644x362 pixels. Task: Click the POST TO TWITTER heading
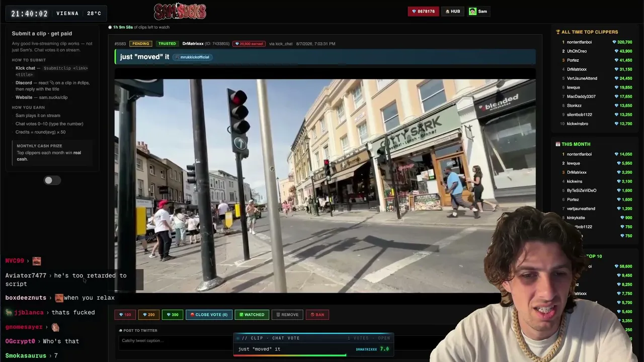point(140,330)
